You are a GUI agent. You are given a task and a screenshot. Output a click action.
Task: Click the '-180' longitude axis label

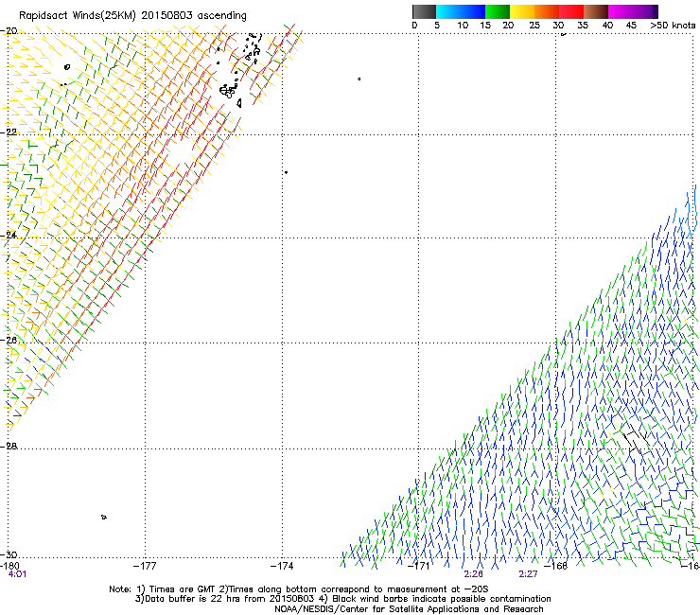9,566
